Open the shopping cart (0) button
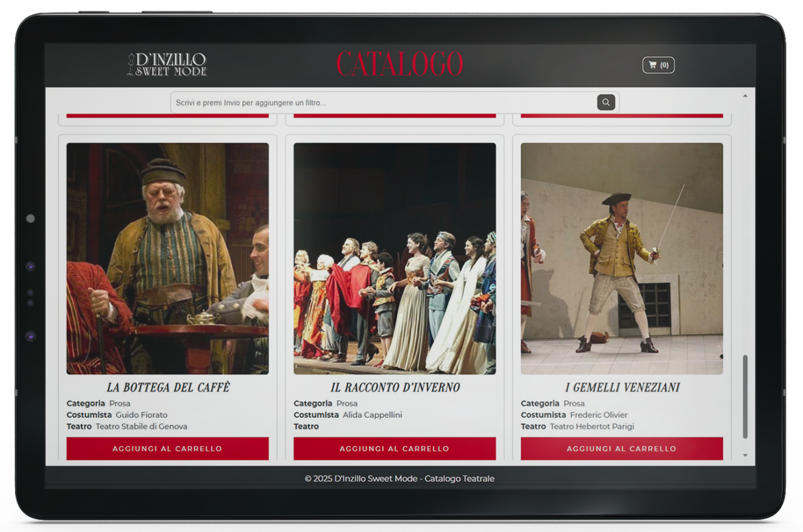Screen dimensions: 803x532 (x=658, y=65)
